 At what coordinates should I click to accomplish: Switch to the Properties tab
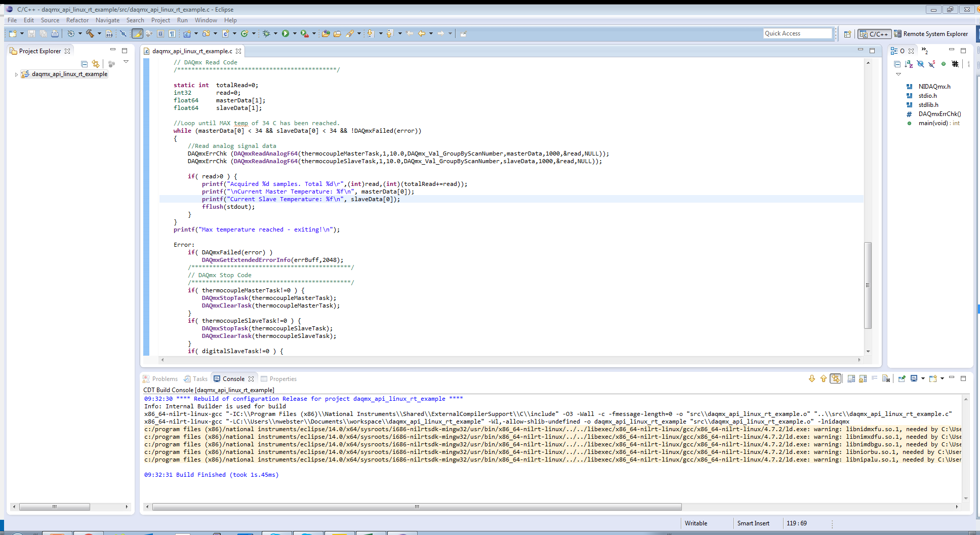click(x=278, y=379)
